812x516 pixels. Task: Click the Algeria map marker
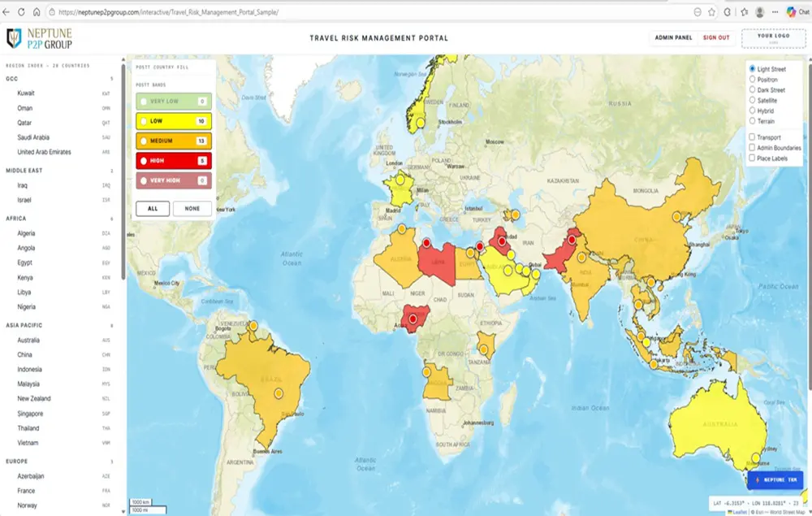402,228
